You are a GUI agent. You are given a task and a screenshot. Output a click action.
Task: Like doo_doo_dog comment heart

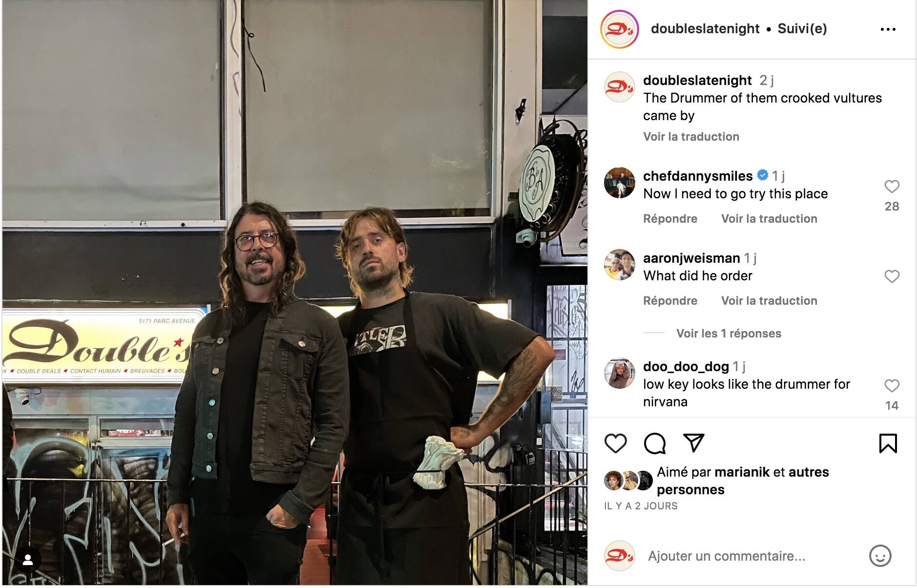[x=892, y=386]
